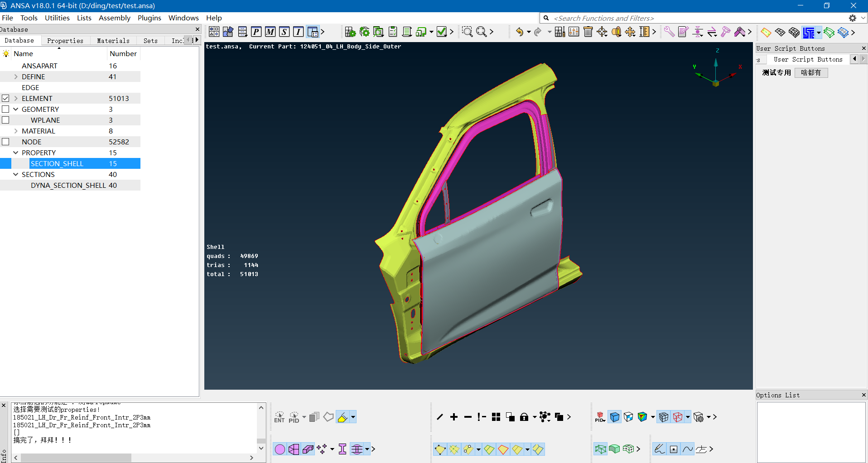Open the Includes list (I) icon
This screenshot has width=868, height=463.
[298, 32]
